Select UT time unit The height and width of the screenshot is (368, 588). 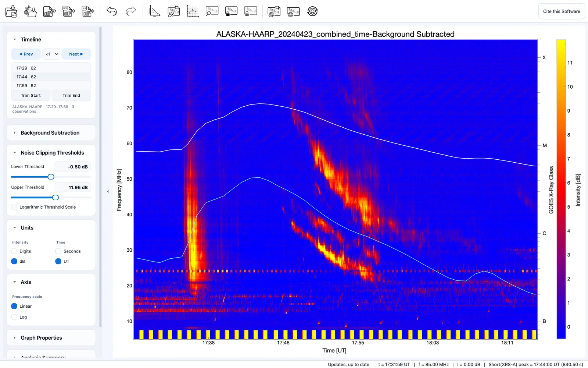58,261
